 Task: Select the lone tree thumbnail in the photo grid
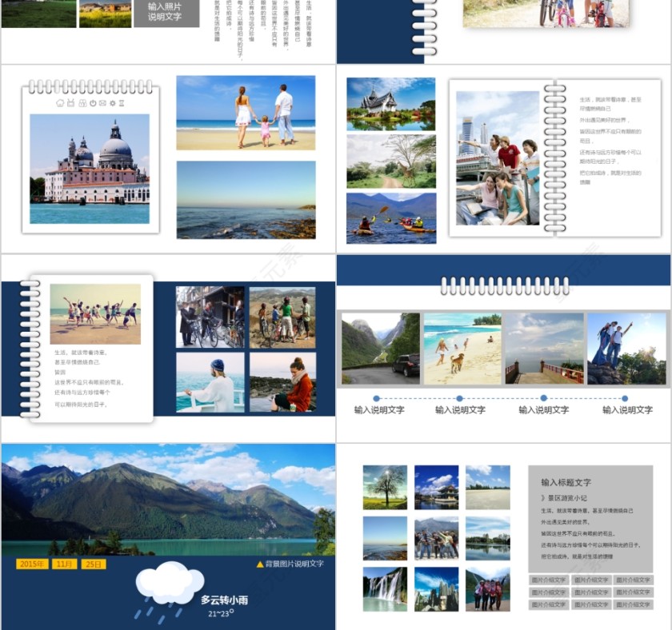coord(385,487)
